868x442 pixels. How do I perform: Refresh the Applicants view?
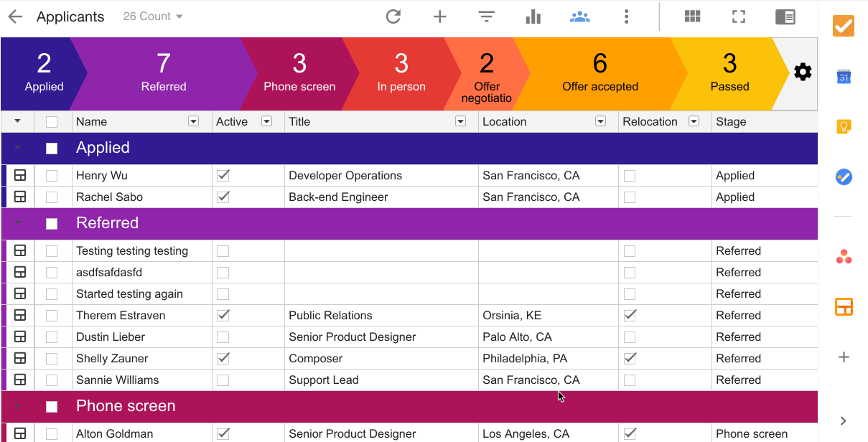[x=393, y=16]
